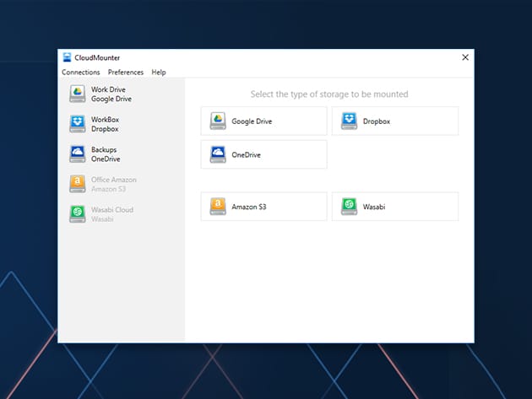Select the Dropbox storage type button label
532x399 pixels.
click(377, 121)
